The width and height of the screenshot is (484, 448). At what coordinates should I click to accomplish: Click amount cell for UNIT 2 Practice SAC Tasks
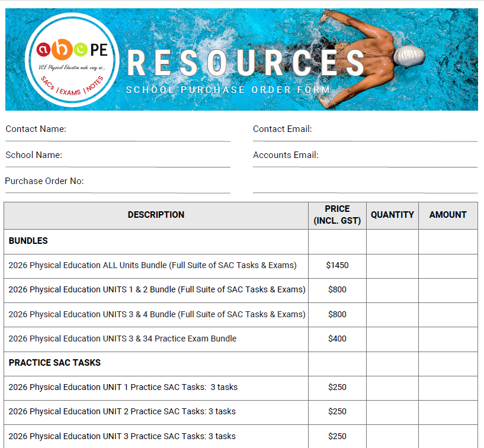[x=448, y=412]
